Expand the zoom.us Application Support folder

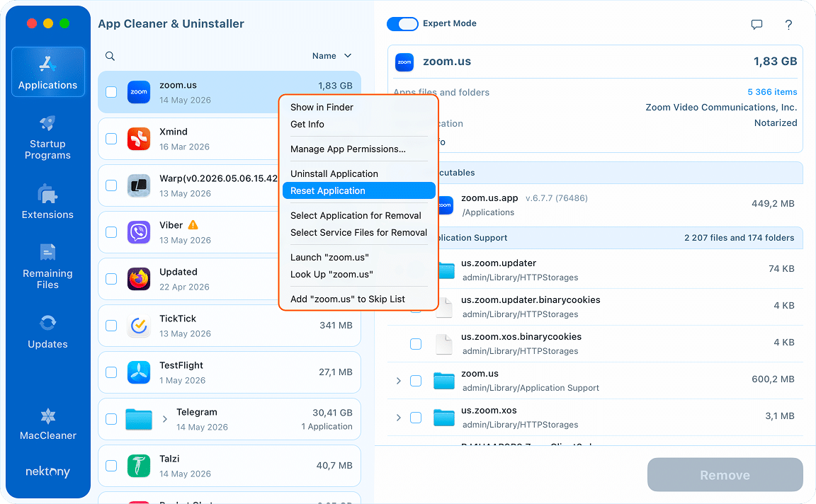coord(399,381)
